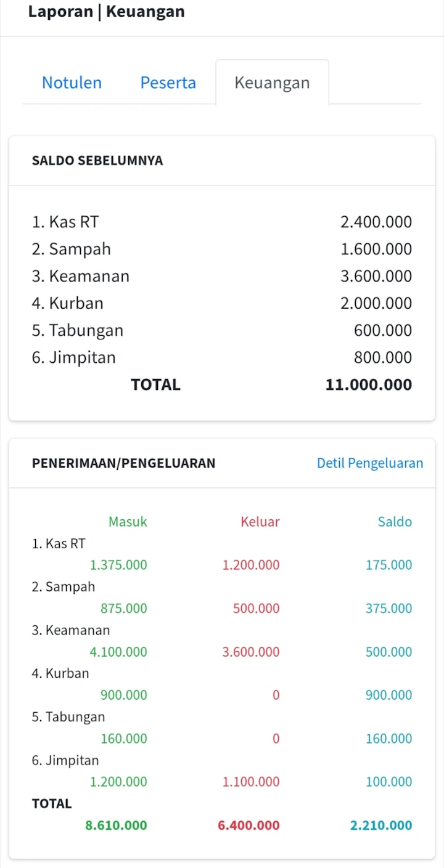Click the Sampah previous balance 1.600.000
The image size is (444, 868).
tap(376, 249)
